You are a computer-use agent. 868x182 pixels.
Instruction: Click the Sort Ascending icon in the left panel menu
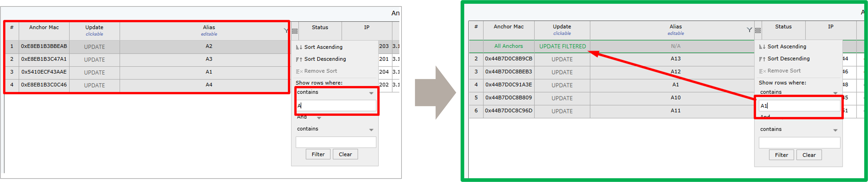pos(299,47)
